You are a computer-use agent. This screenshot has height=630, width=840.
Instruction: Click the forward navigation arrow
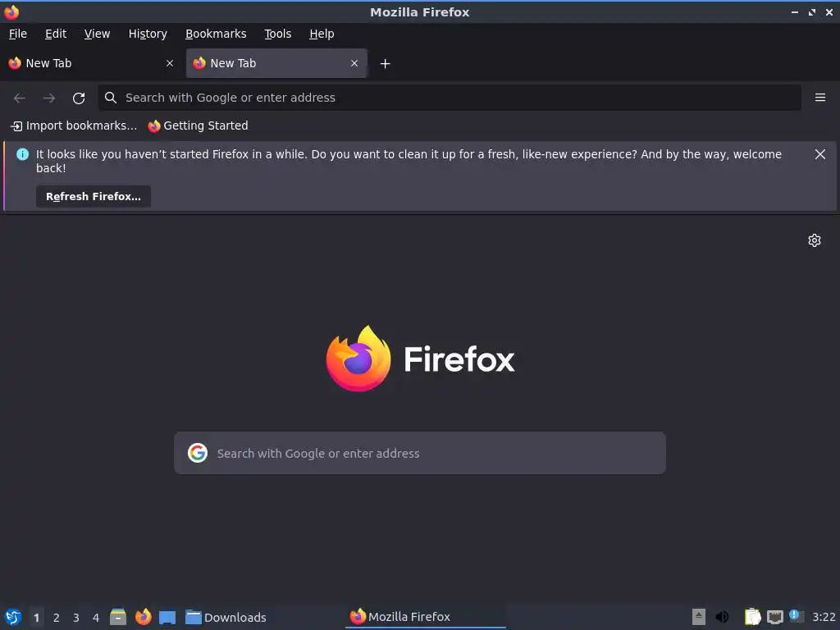tap(49, 98)
